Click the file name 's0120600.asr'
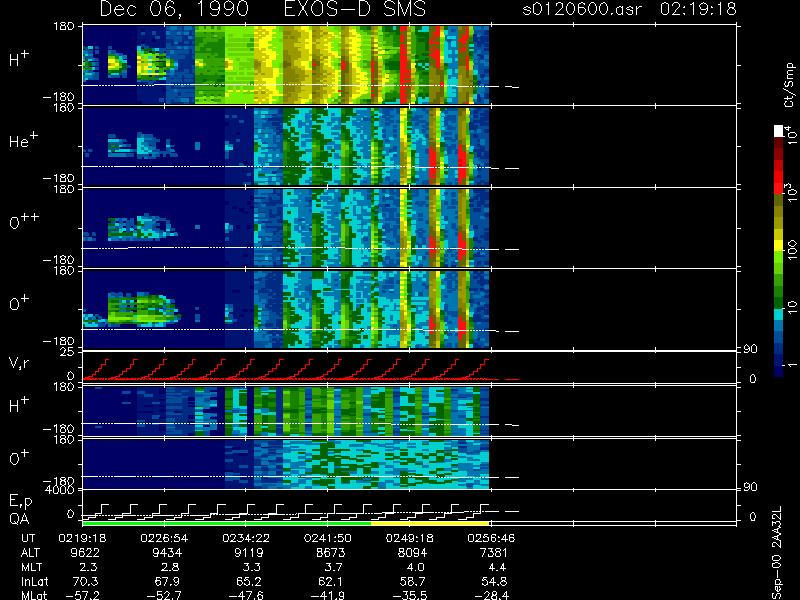This screenshot has width=800, height=600. [583, 9]
